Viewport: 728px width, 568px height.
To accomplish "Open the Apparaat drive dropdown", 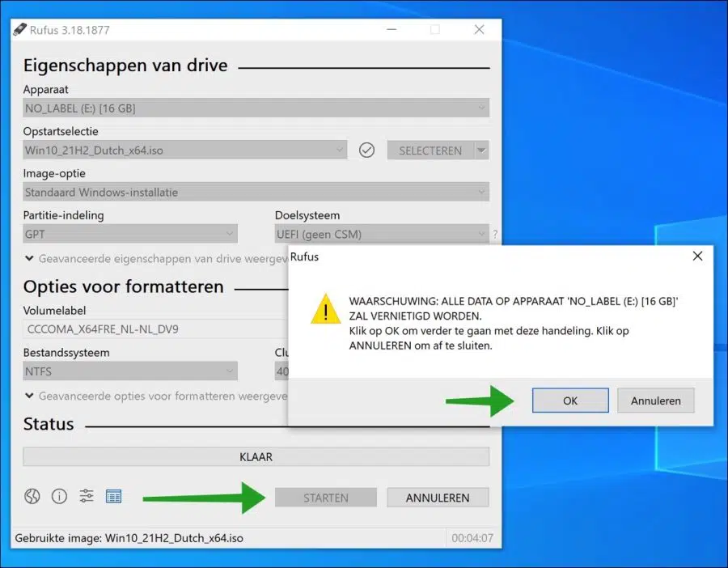I will (256, 108).
